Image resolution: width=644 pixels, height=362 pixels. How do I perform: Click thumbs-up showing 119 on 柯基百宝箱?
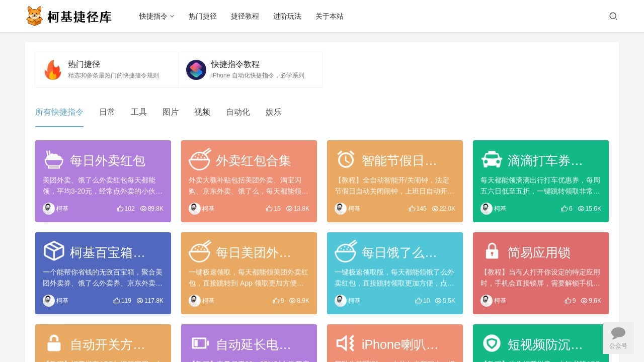pyautogui.click(x=116, y=301)
